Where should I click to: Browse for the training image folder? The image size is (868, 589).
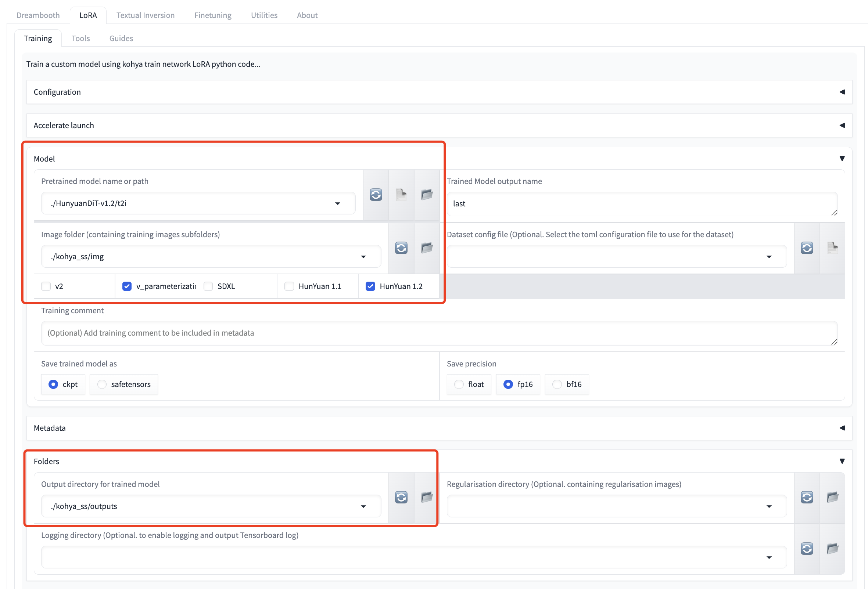tap(427, 248)
